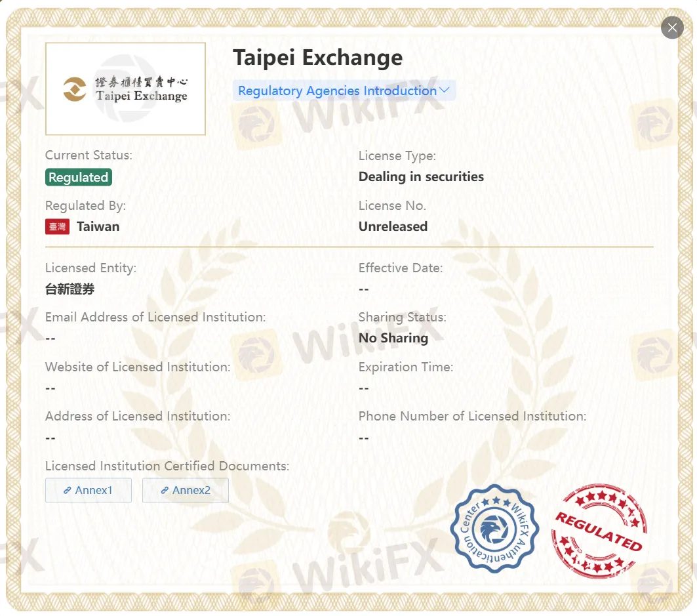This screenshot has height=616, width=697.
Task: Click the green Regulated status badge
Action: coord(79,177)
